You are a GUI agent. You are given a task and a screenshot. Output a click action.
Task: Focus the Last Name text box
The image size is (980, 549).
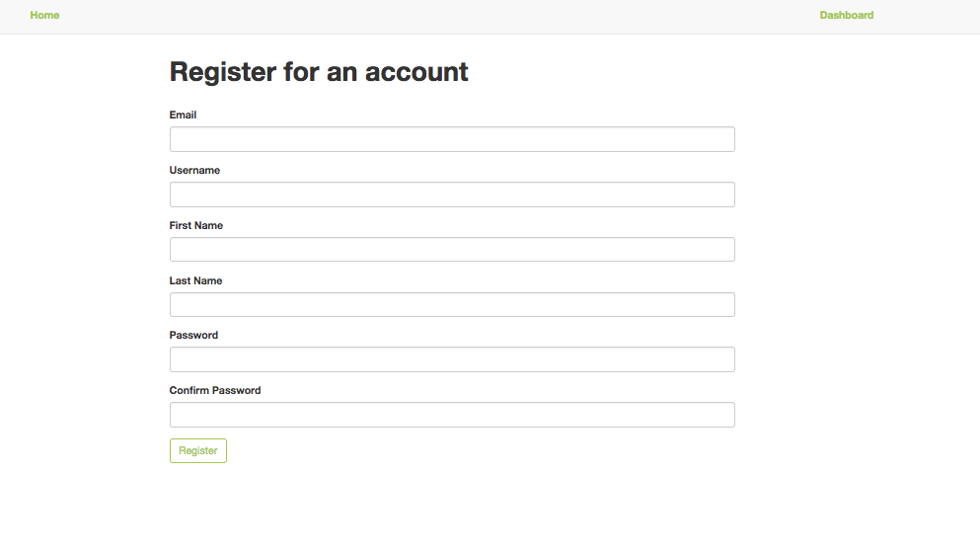452,305
